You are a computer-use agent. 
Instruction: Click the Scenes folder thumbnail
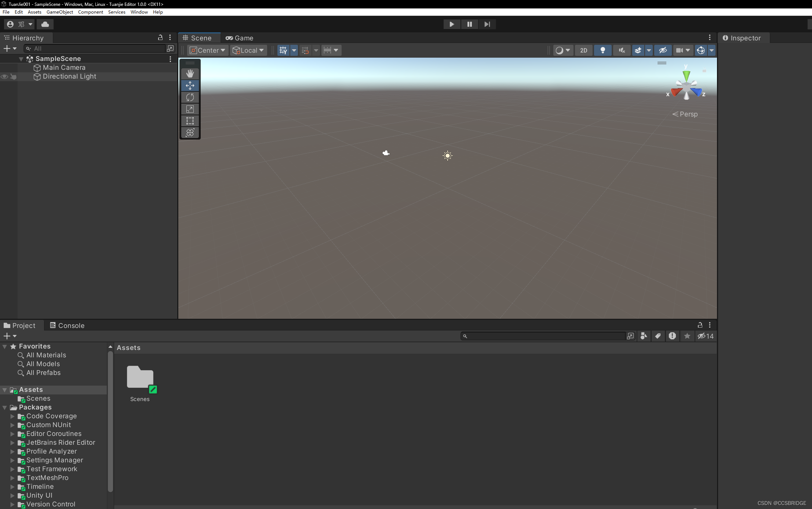(140, 378)
